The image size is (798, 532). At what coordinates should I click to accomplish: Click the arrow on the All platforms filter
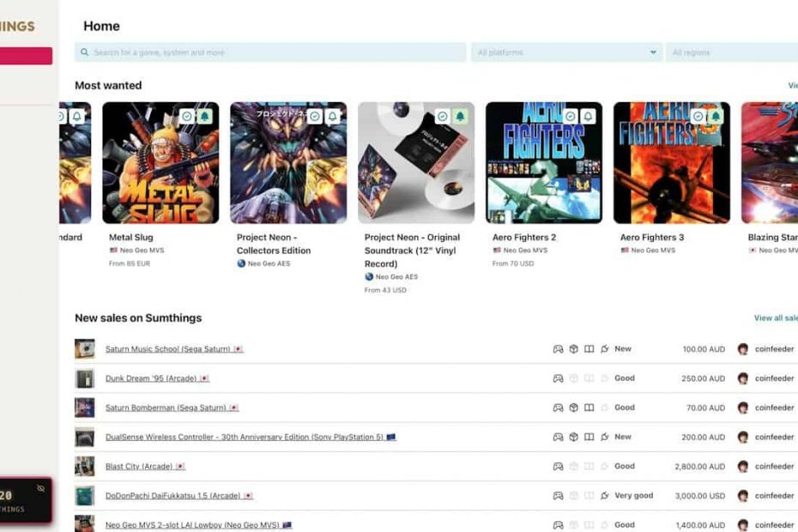click(653, 52)
